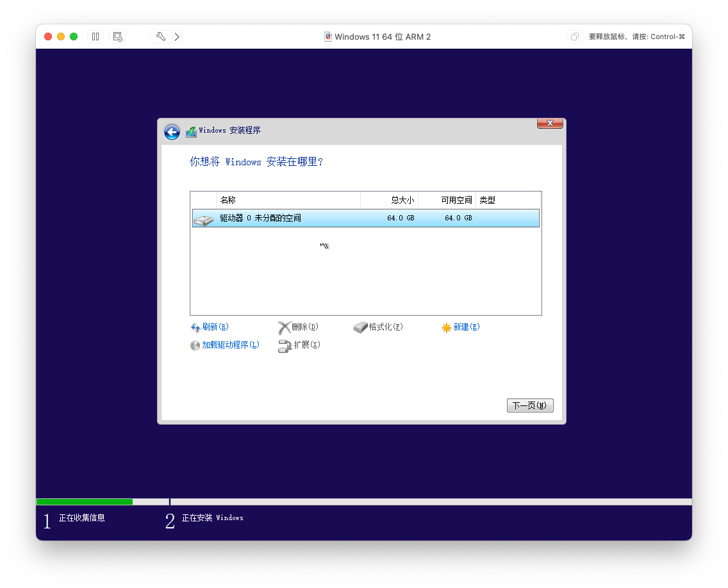The image size is (728, 588).
Task: Click step 1 正在收集信息 label
Action: click(x=82, y=518)
